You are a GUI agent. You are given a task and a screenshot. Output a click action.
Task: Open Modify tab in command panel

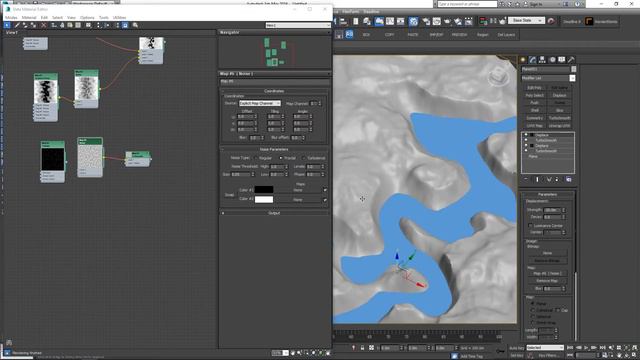(x=533, y=60)
